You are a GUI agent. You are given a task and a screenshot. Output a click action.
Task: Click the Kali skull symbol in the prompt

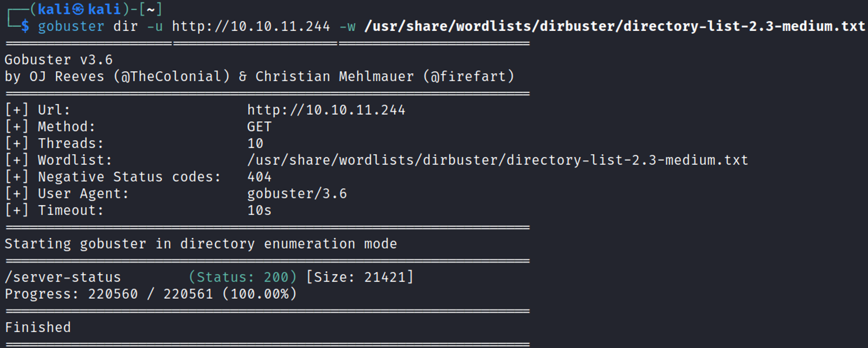point(78,9)
